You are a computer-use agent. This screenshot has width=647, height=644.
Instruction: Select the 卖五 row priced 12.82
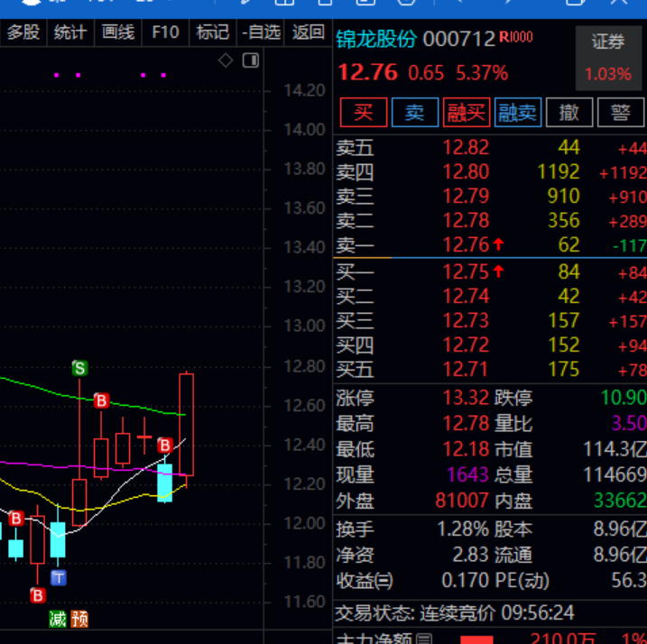click(x=490, y=147)
